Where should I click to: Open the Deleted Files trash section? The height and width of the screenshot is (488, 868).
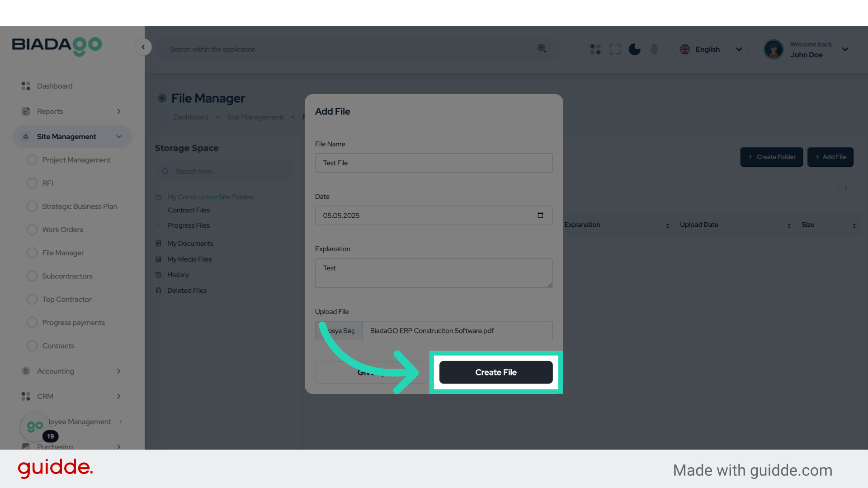click(x=186, y=290)
